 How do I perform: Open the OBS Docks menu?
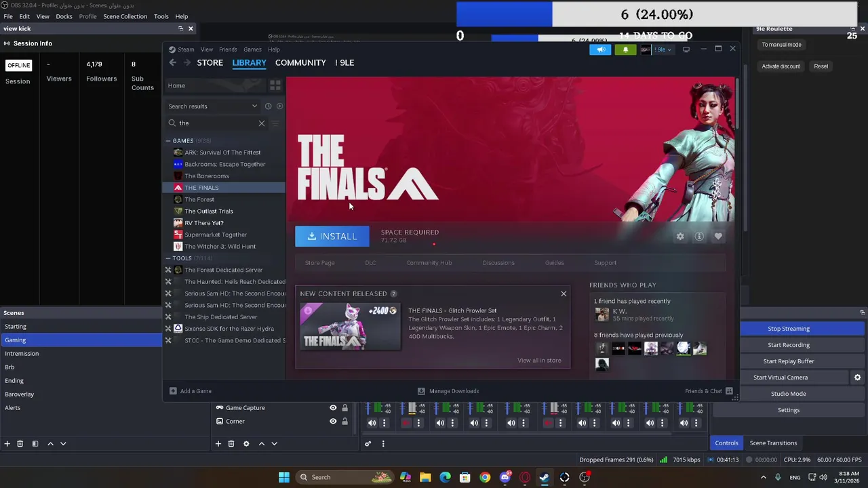pos(64,16)
